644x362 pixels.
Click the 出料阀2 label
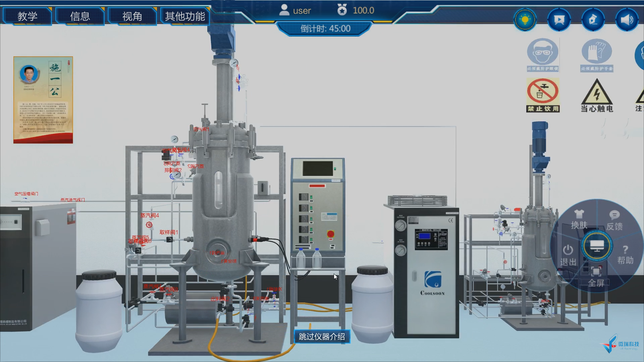tap(220, 298)
